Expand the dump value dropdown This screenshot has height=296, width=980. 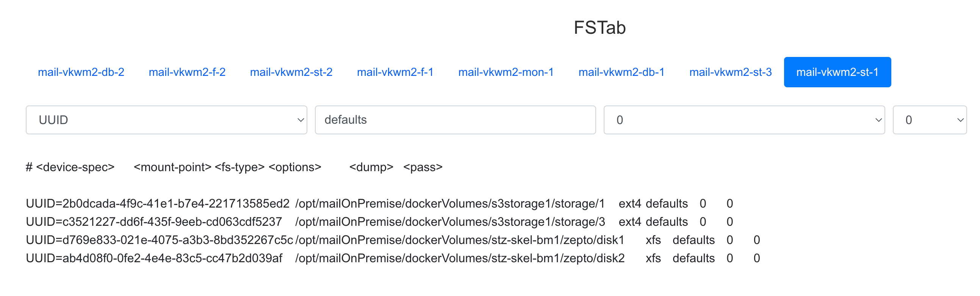pyautogui.click(x=744, y=120)
